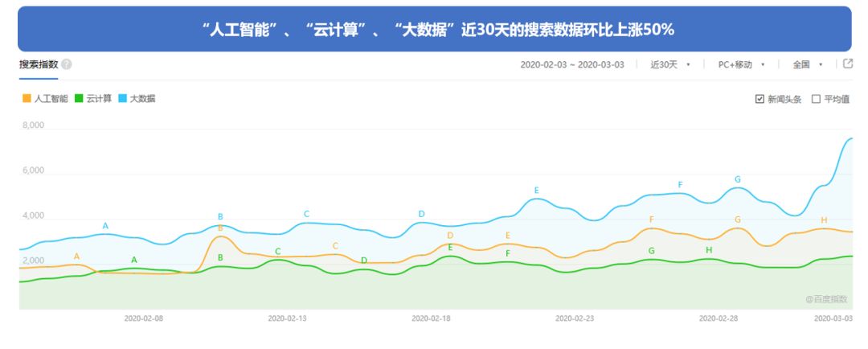The image size is (868, 349).
Task: Click the export icon at top right
Action: 847,64
